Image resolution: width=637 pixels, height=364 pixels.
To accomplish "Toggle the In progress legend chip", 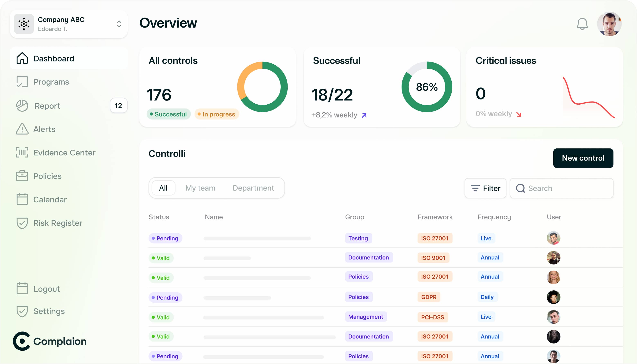I will pyautogui.click(x=216, y=114).
